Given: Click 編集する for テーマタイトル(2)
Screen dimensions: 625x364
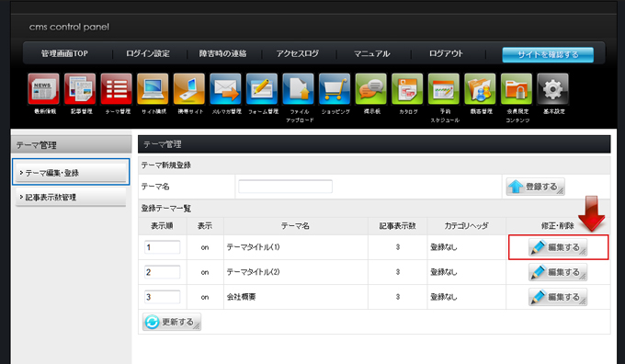Looking at the screenshot, I should [x=558, y=272].
